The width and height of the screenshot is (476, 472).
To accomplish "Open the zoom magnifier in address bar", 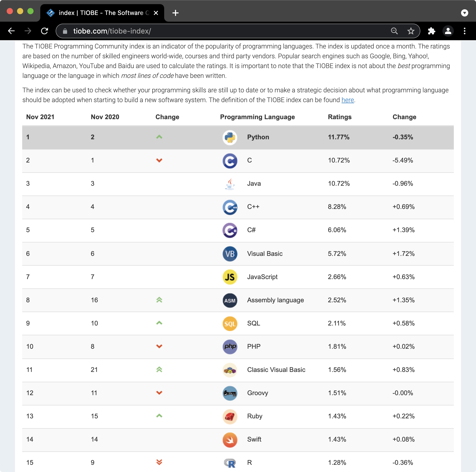I will [394, 31].
